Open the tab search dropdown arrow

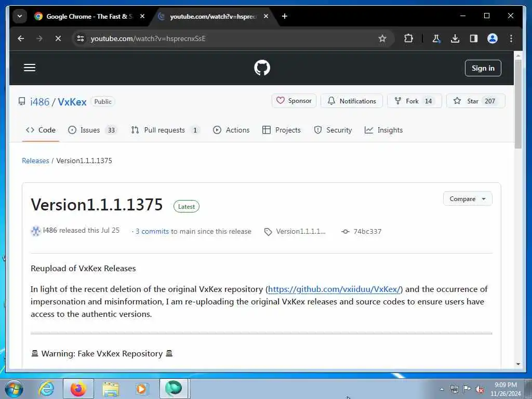pyautogui.click(x=20, y=16)
